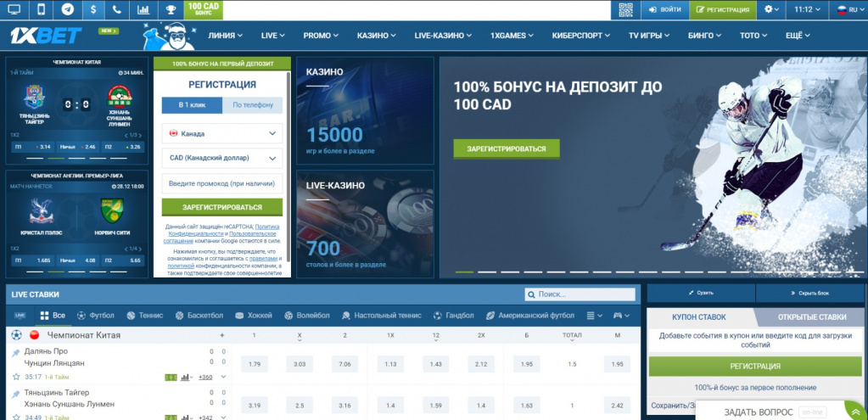Open the bar chart statistics icon
This screenshot has height=420, width=868.
[x=143, y=9]
